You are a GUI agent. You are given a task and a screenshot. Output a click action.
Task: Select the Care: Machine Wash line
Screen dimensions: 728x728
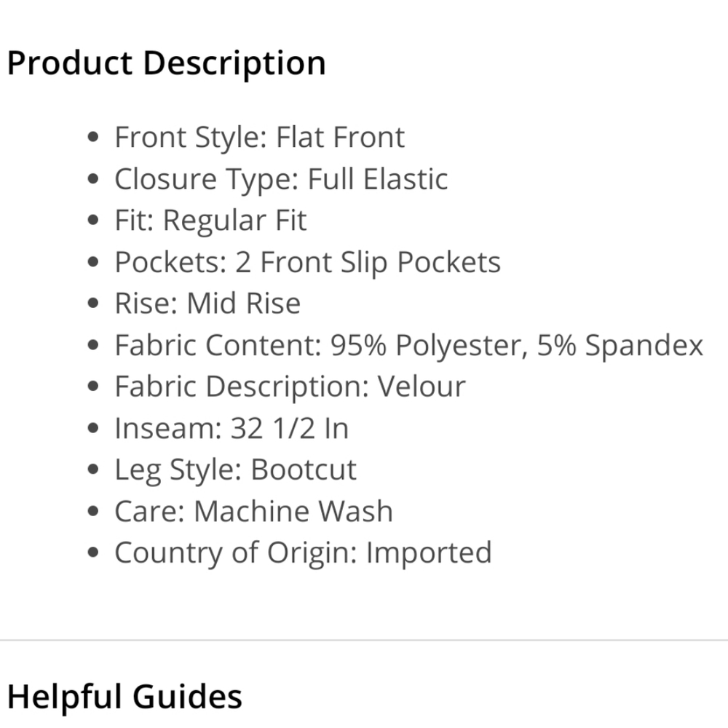point(253,511)
